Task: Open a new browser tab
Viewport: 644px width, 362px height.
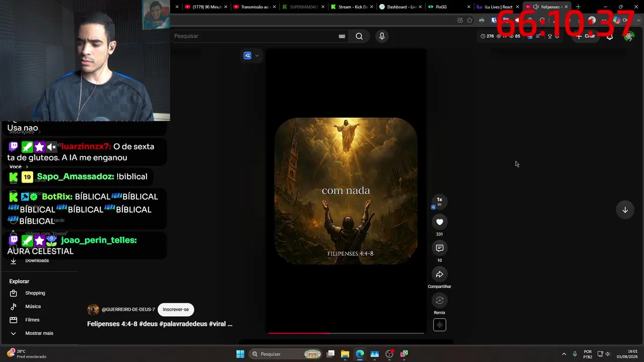Action: pos(578,7)
